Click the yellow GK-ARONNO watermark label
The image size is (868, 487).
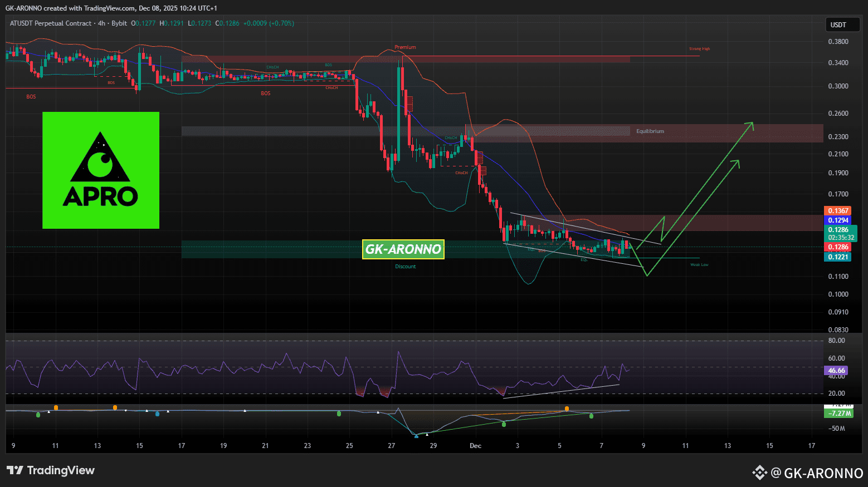tap(403, 249)
